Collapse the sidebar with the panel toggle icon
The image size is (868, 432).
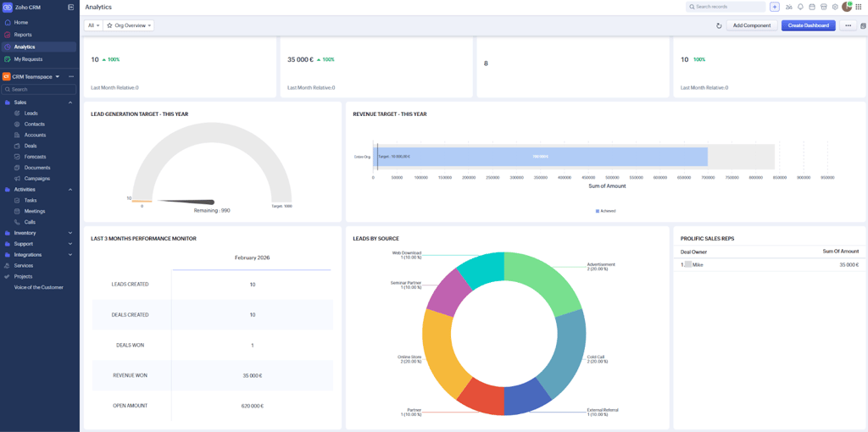[71, 7]
